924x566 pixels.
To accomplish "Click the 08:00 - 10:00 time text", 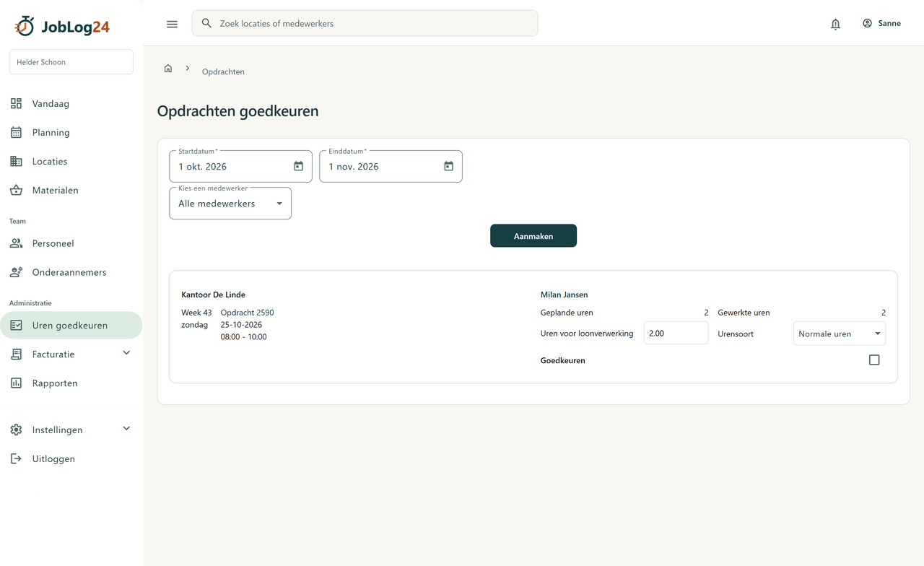I will 244,336.
